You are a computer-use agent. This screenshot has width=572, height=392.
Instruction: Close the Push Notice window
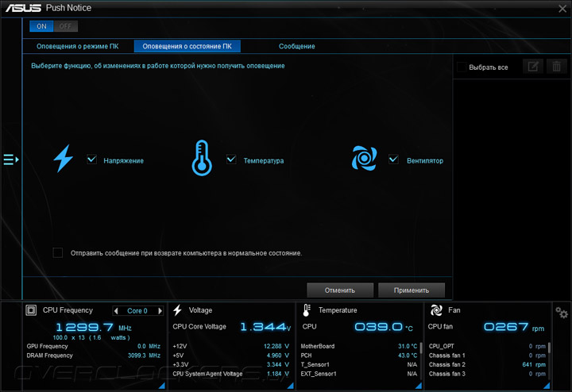point(562,9)
